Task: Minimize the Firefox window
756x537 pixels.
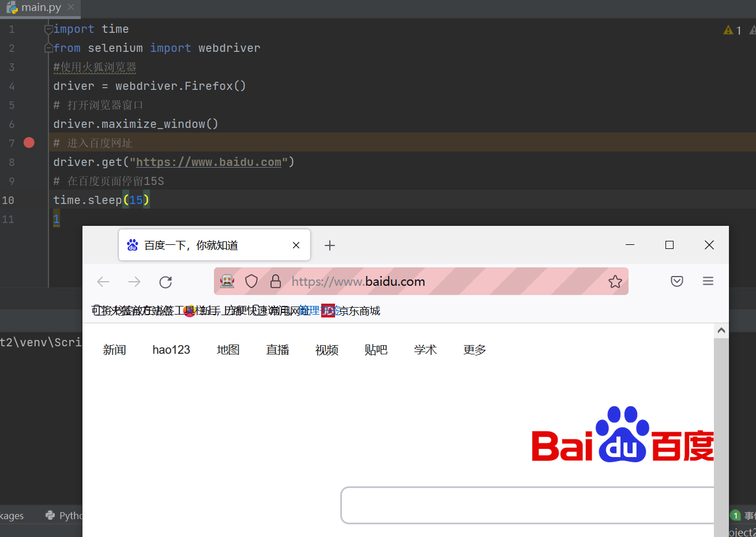Action: (x=630, y=245)
